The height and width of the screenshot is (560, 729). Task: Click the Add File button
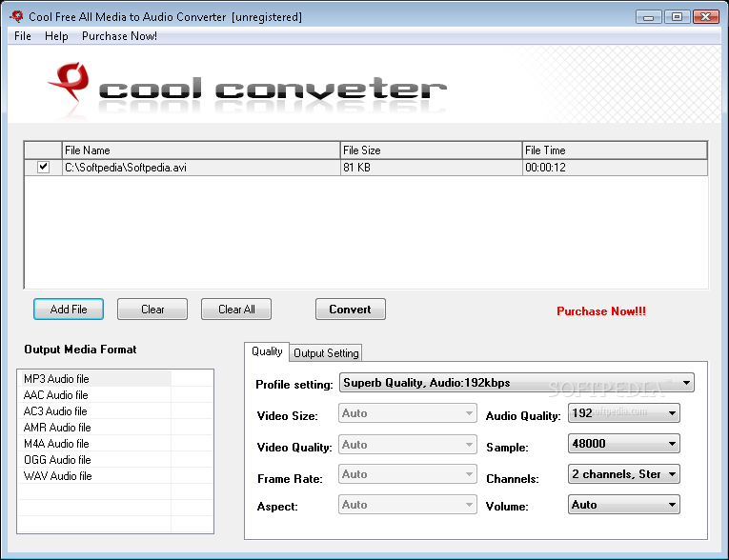[x=69, y=310]
